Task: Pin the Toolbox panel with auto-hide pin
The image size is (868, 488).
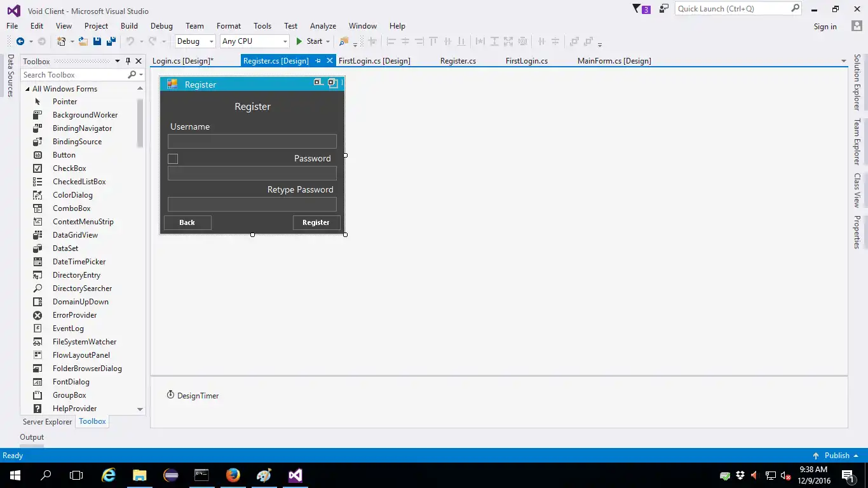Action: 128,62
